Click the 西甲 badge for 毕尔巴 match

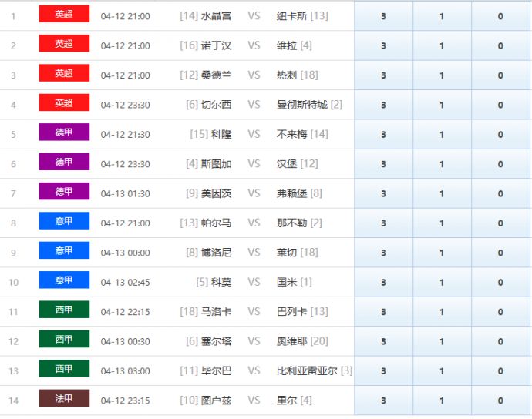pos(64,368)
